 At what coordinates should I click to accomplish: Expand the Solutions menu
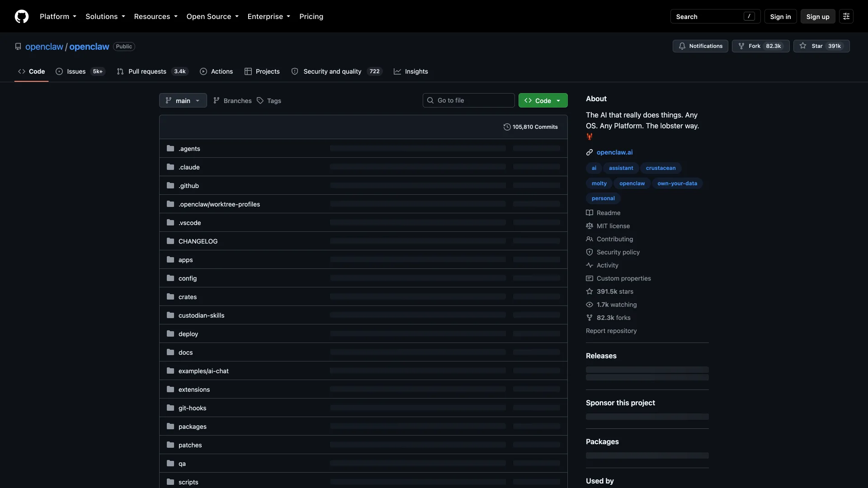pyautogui.click(x=105, y=17)
